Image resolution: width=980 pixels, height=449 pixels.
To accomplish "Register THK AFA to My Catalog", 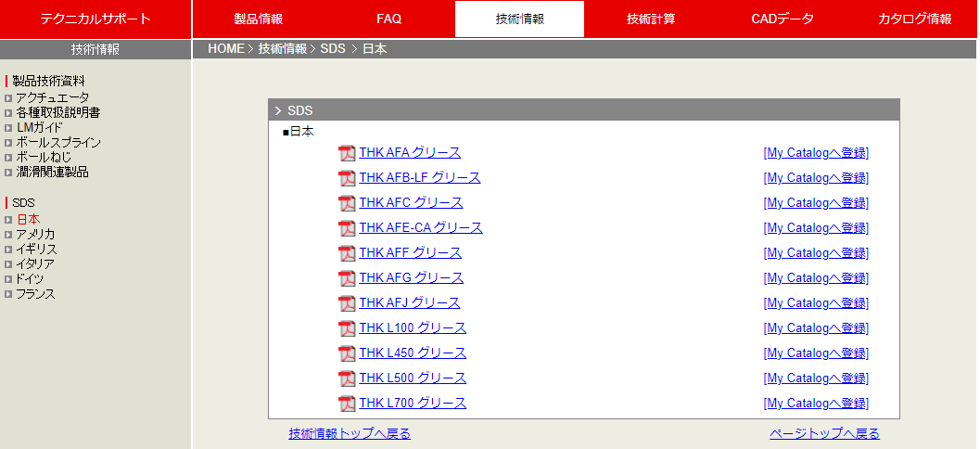I will [x=816, y=152].
